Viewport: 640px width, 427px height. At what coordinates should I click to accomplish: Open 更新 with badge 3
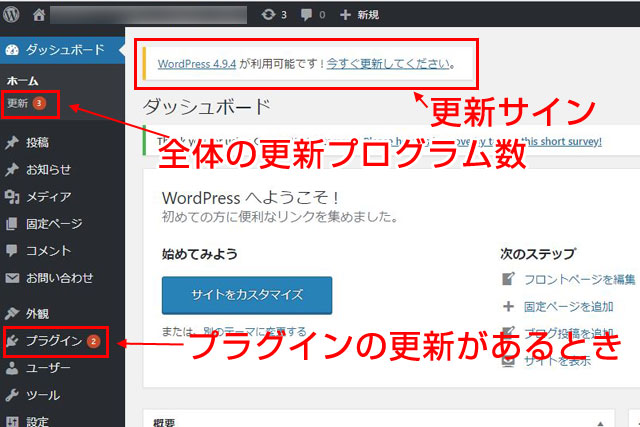click(27, 103)
